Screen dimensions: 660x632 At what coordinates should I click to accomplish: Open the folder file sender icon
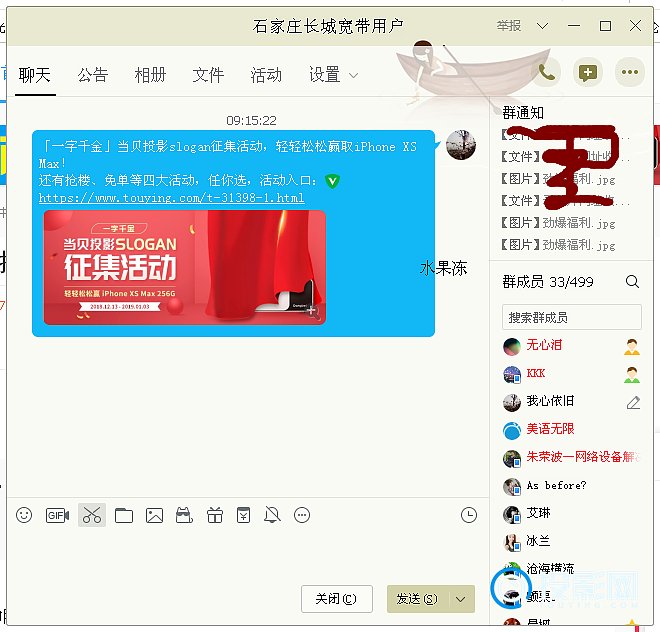tap(124, 515)
